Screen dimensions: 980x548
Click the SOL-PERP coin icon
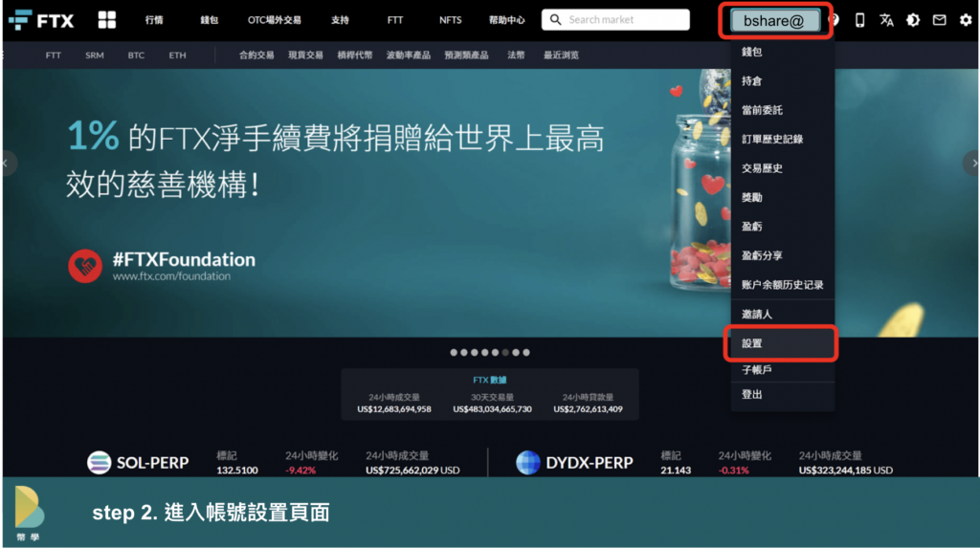coord(99,462)
